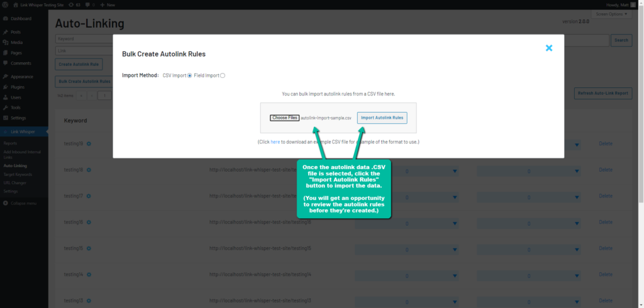The height and width of the screenshot is (308, 644).
Task: Open Link Whisper Testing Site home link
Action: click(x=38, y=5)
